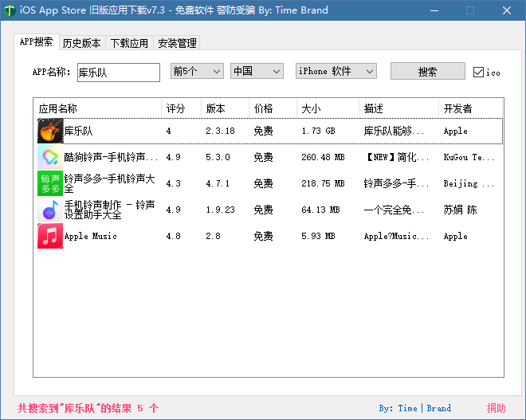This screenshot has width=526, height=420.
Task: Click the 260.48 MB size cell
Action: (x=323, y=157)
